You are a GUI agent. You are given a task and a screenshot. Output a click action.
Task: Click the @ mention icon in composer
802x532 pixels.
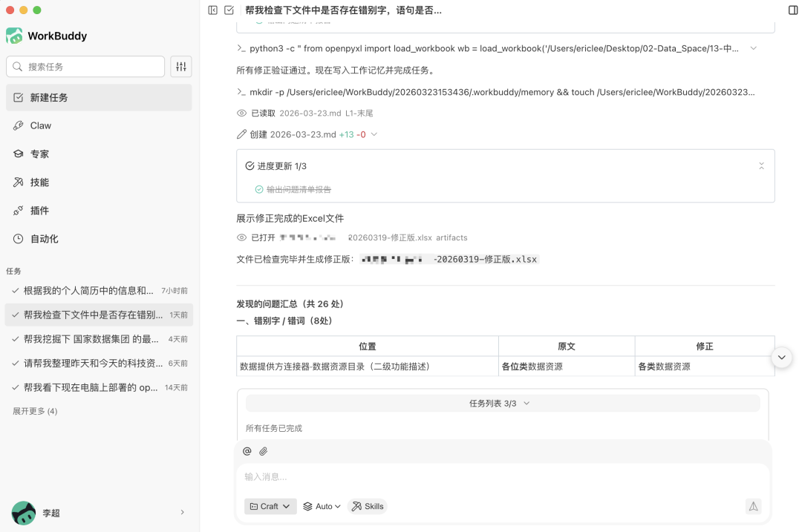247,451
